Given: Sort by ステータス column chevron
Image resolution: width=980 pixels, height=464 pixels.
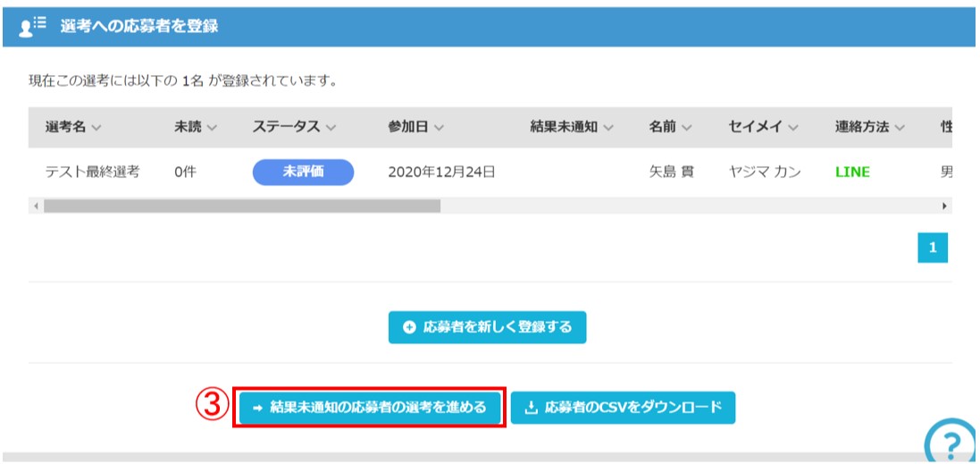Looking at the screenshot, I should 331,128.
